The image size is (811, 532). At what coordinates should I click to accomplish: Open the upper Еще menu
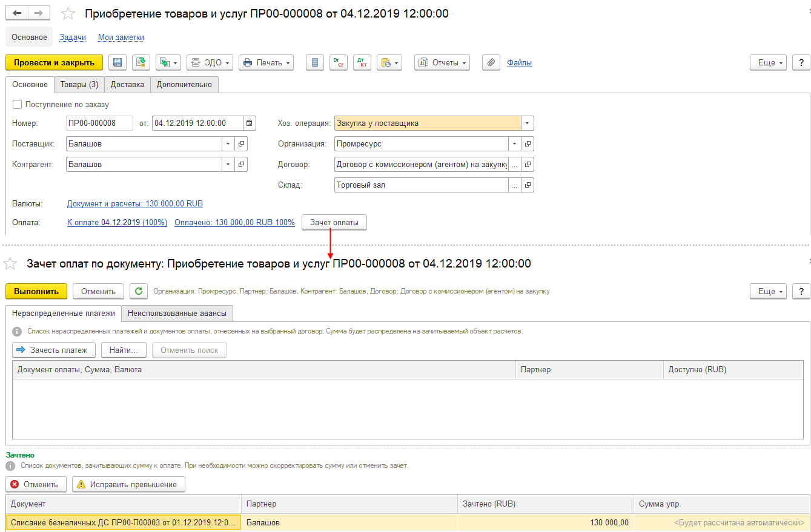coord(768,62)
